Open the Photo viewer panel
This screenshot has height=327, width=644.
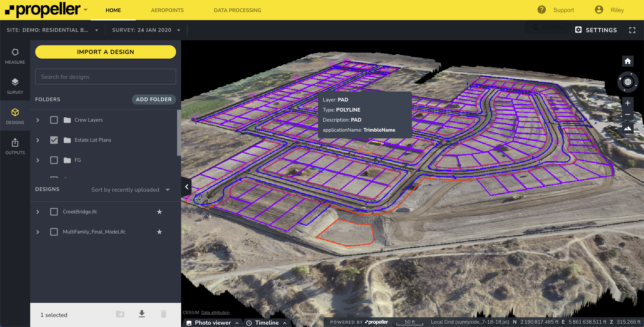click(x=213, y=323)
